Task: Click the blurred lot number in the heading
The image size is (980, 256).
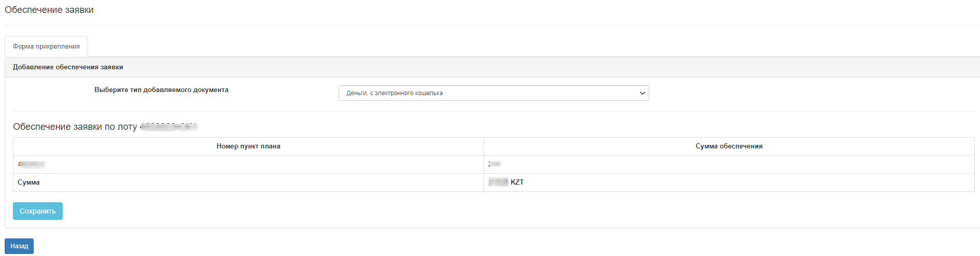Action: click(169, 127)
